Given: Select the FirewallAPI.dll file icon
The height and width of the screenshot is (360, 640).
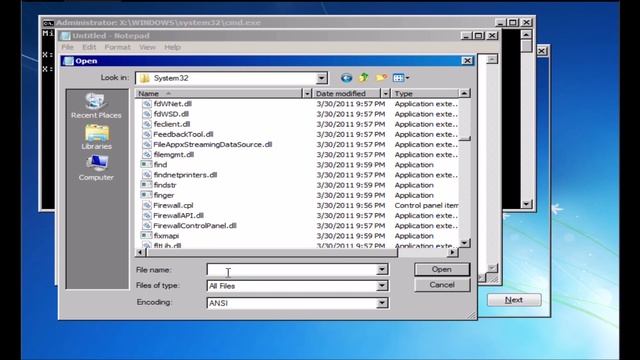Looking at the screenshot, I should [147, 216].
